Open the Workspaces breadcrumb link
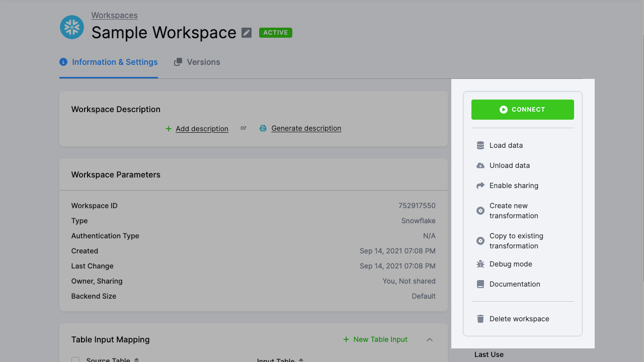Viewport: 644px width, 362px height. 114,15
